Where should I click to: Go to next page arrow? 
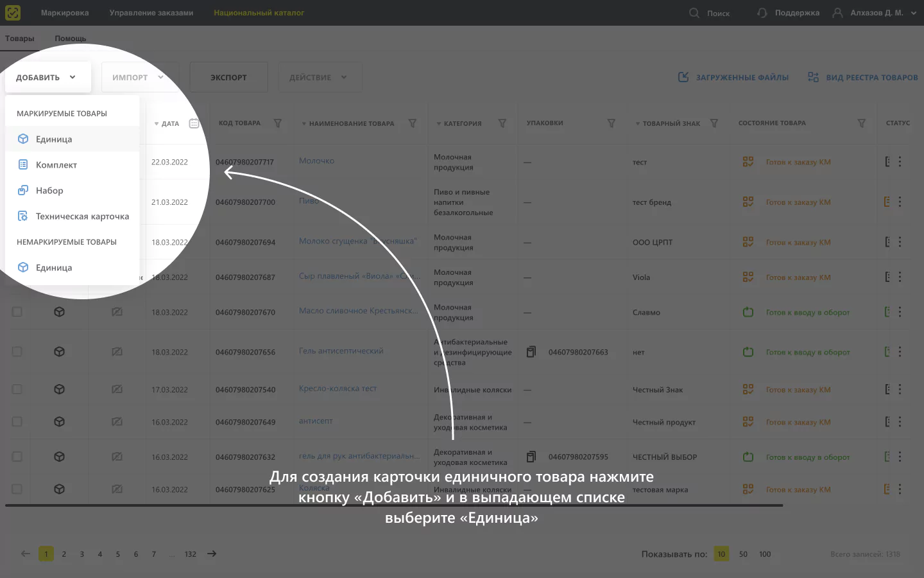[212, 554]
